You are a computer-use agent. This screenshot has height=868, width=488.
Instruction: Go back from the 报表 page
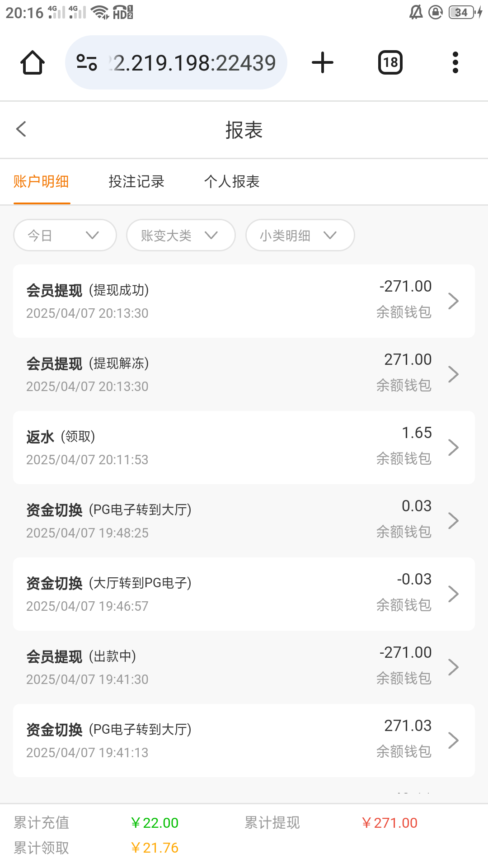point(21,129)
